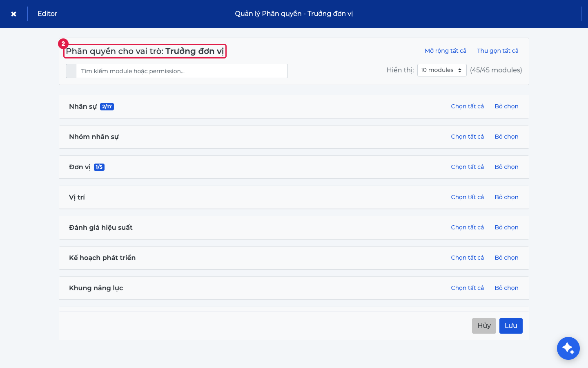
Task: Open the 10 modules display dropdown
Action: click(x=442, y=70)
